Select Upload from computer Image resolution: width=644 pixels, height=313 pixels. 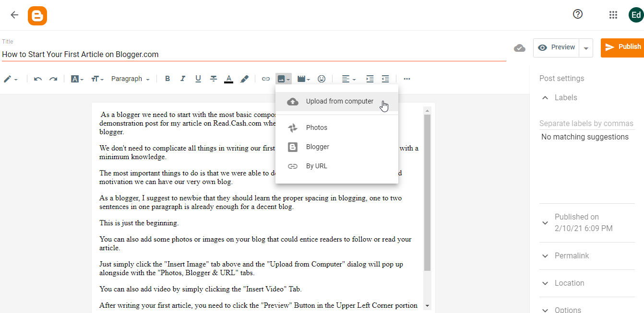337,102
